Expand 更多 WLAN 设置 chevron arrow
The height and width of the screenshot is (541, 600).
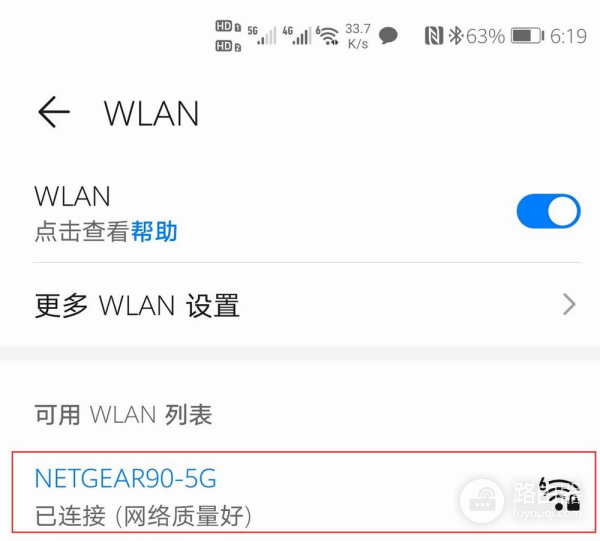point(569,305)
